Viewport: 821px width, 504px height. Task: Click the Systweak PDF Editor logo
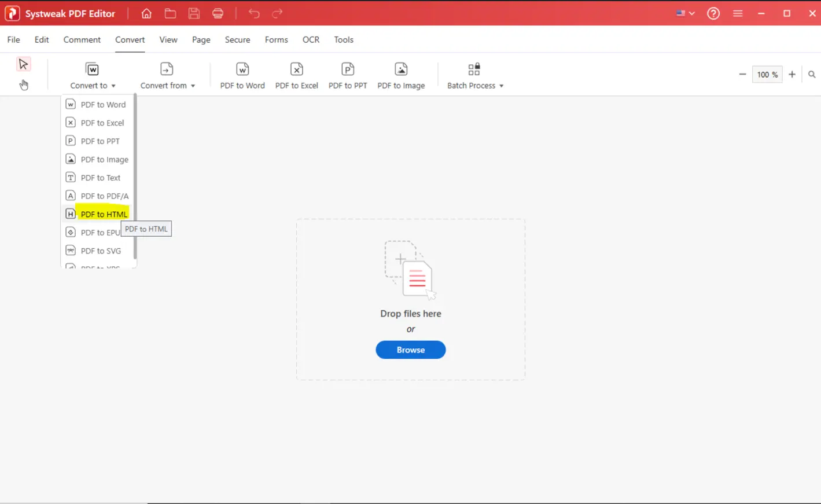(x=12, y=13)
